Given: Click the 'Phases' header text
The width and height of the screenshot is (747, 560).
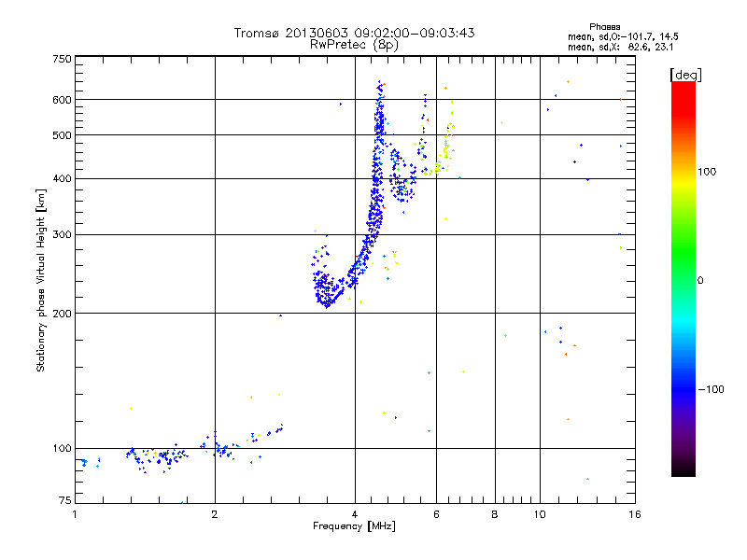Looking at the screenshot, I should [x=604, y=27].
